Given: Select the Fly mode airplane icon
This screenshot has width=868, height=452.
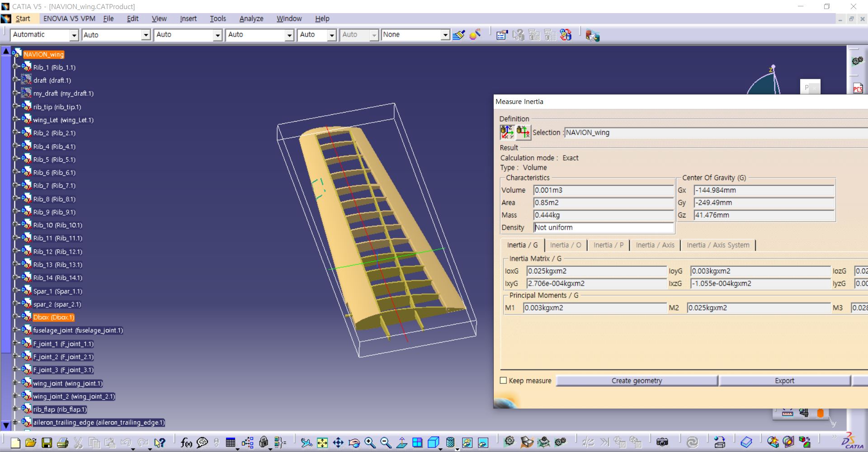Looking at the screenshot, I should coord(306,443).
